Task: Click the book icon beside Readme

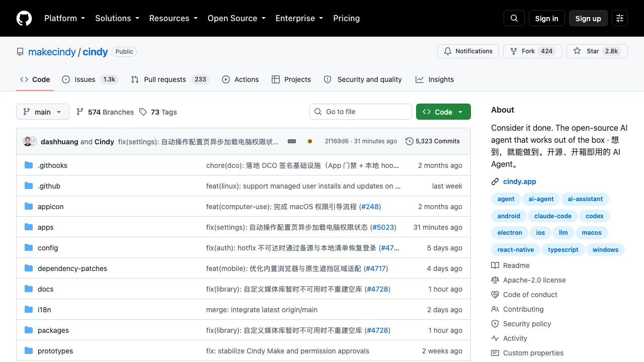Action: [x=495, y=265]
